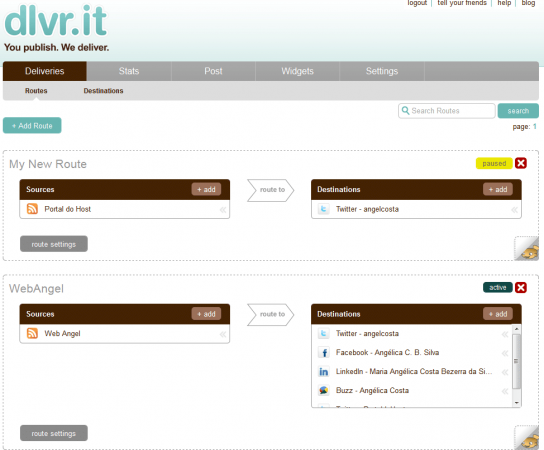Expand Buzz - Angélica Costa chevron
This screenshot has height=450, width=544.
[x=505, y=391]
